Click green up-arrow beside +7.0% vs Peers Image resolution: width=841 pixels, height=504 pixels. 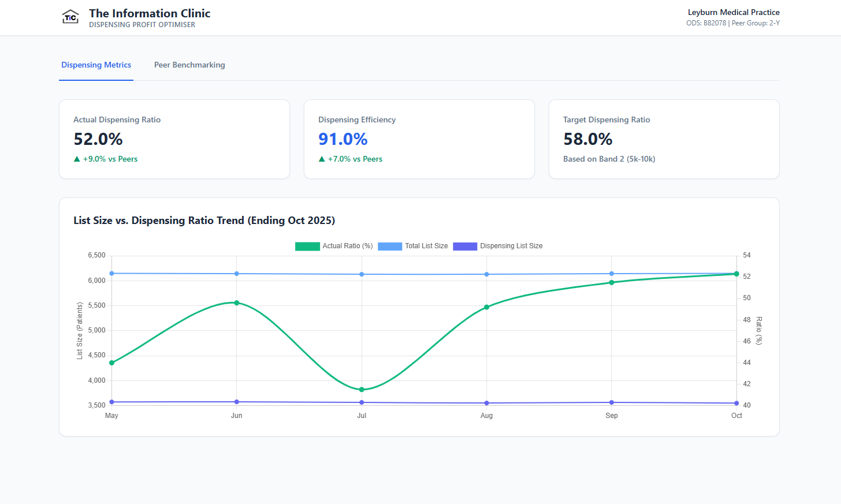[x=322, y=159]
